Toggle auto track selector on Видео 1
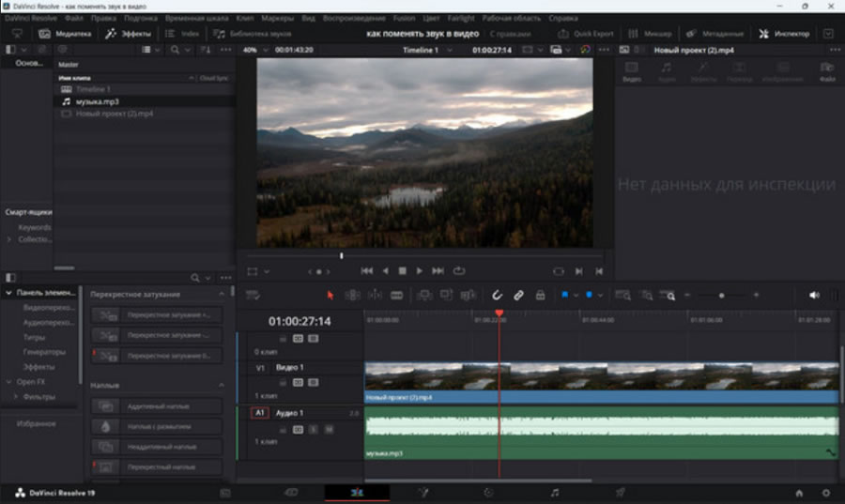This screenshot has height=504, width=845. (298, 382)
